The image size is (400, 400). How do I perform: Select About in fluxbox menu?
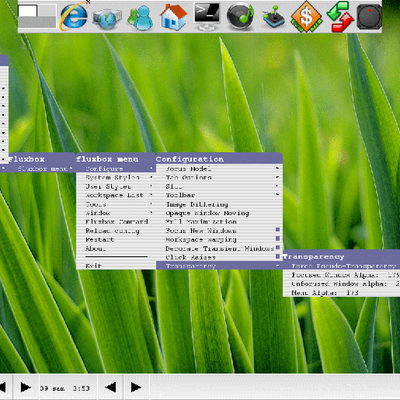pyautogui.click(x=116, y=248)
